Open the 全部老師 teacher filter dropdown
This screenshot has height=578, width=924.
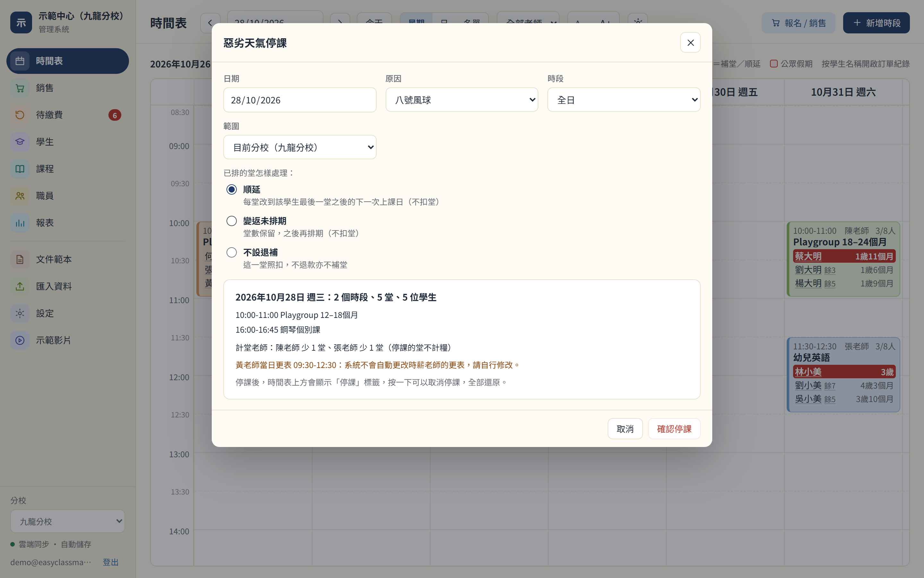(x=528, y=23)
